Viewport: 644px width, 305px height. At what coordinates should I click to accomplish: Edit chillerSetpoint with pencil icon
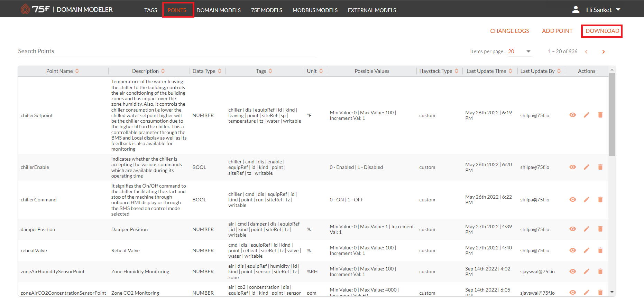point(587,115)
